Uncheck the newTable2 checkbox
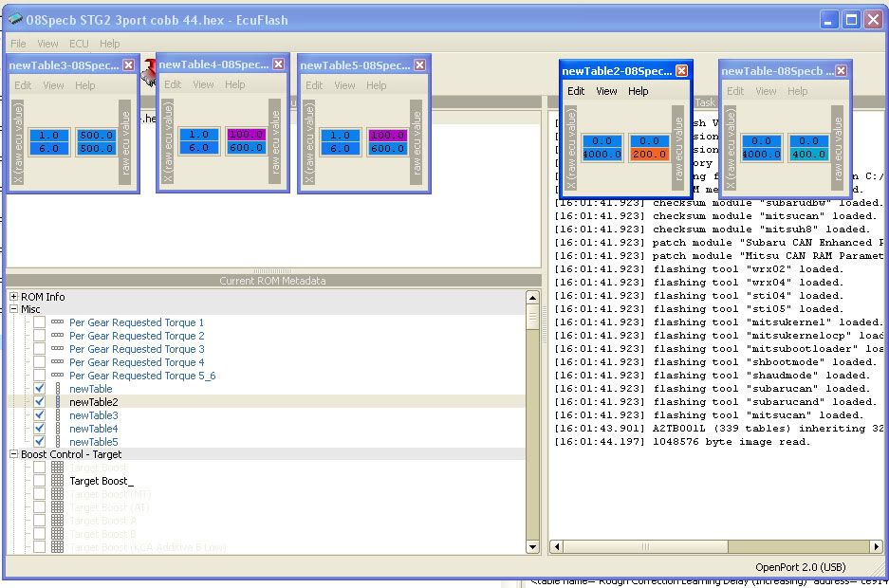889x588 pixels. (x=39, y=401)
